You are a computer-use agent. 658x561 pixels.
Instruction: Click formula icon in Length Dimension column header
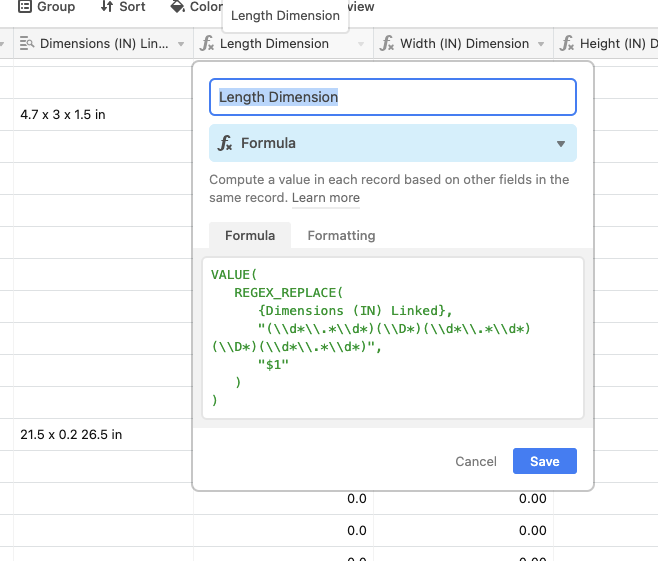pos(207,43)
